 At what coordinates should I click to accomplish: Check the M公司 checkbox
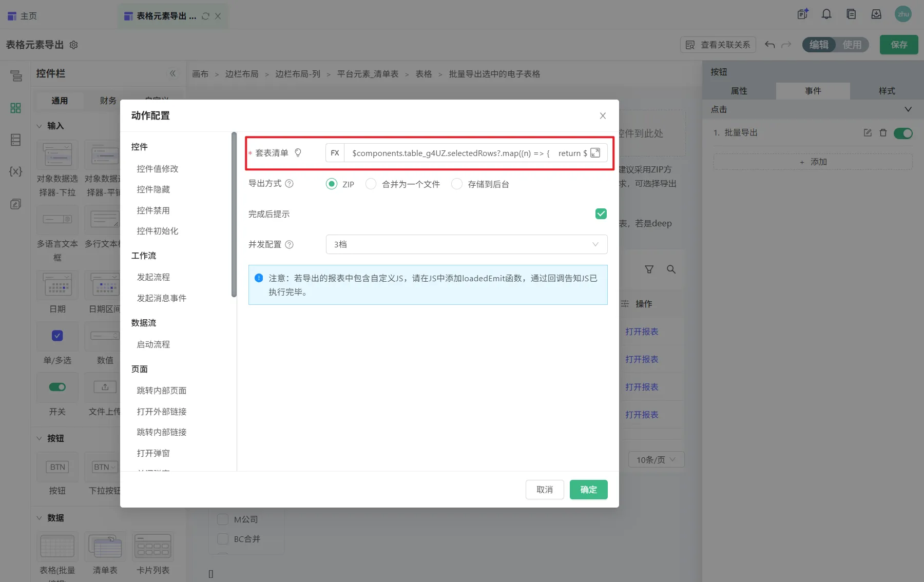(x=223, y=519)
